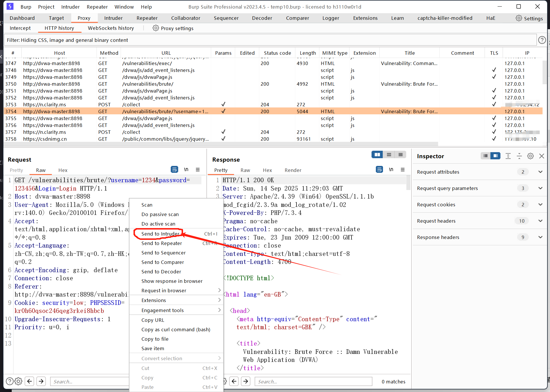Sort history by Length column
Screen dimensions: 550x392
(x=308, y=53)
